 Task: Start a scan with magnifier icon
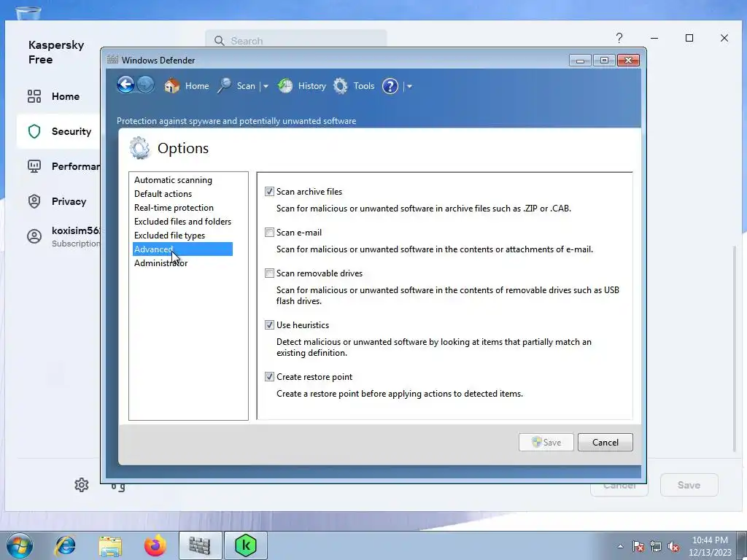[225, 86]
